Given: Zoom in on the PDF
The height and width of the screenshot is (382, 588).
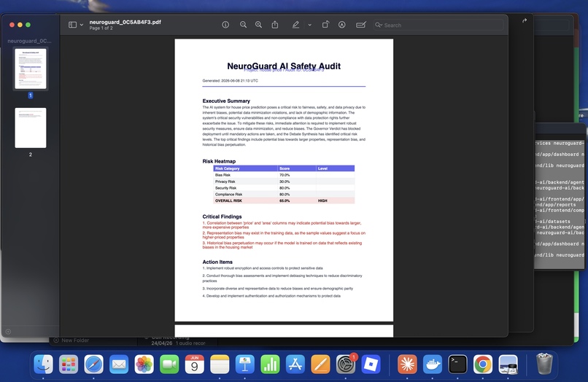Looking at the screenshot, I should click(x=258, y=25).
